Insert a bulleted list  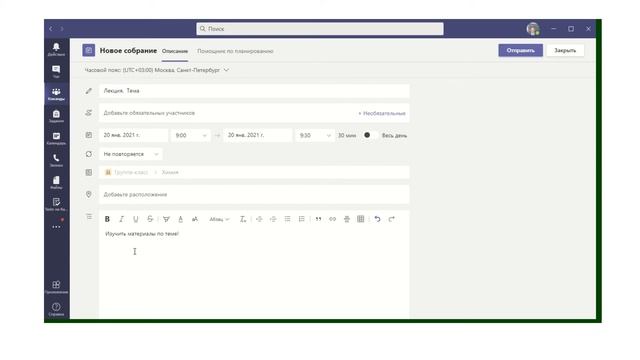(287, 219)
